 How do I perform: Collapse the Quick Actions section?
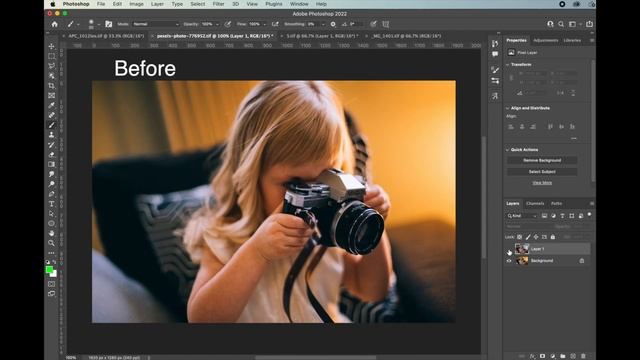coord(508,150)
